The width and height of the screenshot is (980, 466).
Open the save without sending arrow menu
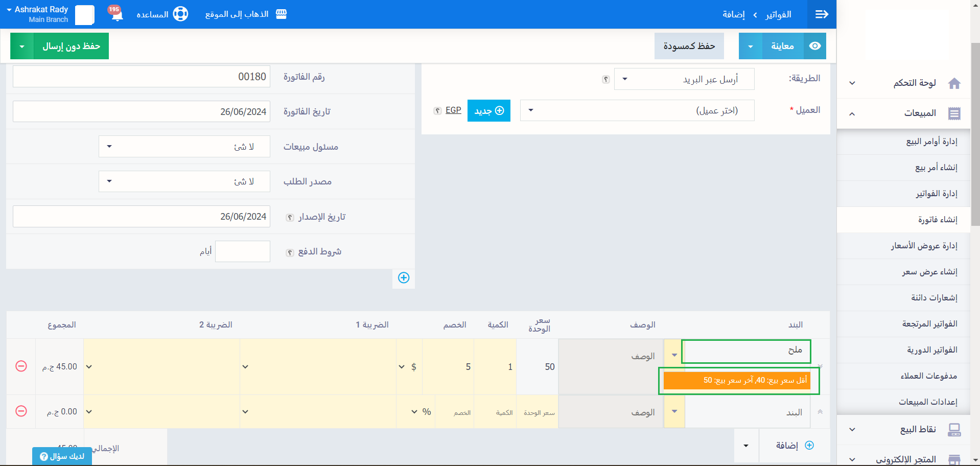point(22,46)
